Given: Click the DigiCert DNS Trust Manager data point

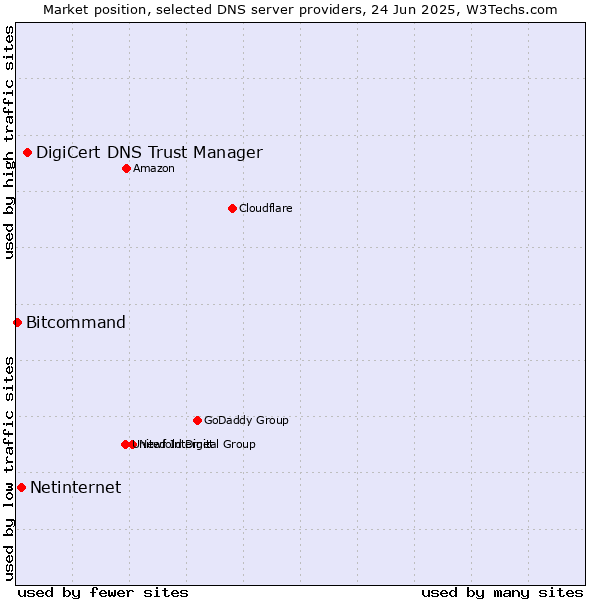Looking at the screenshot, I should click(28, 153).
